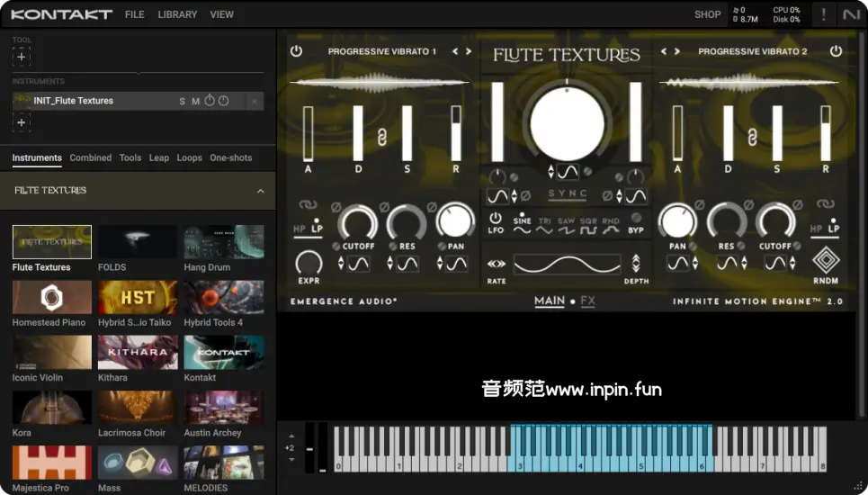Select the RND LFO waveform
This screenshot has height=495, width=868.
[x=611, y=225]
